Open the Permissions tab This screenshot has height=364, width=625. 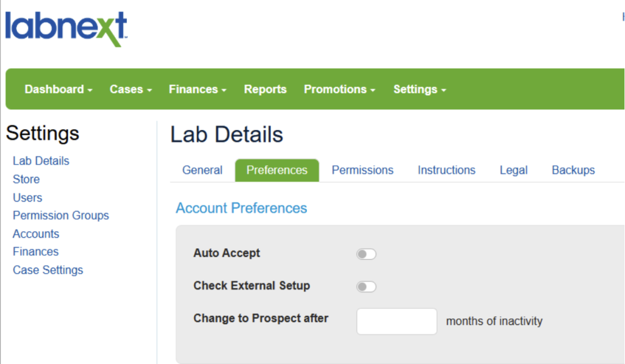coord(363,170)
